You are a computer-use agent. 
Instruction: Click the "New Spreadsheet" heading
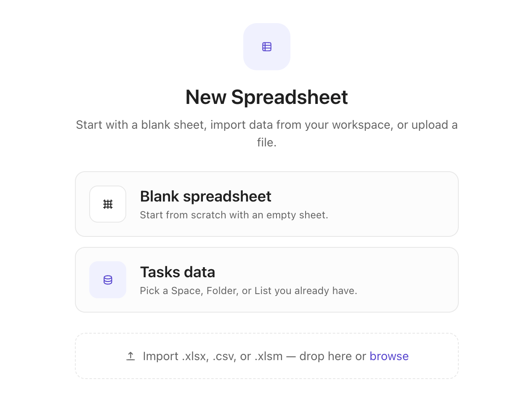tap(267, 97)
